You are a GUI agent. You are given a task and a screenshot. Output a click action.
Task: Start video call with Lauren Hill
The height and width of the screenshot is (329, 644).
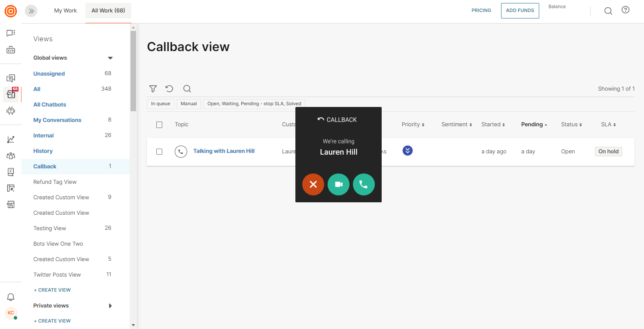(x=338, y=184)
